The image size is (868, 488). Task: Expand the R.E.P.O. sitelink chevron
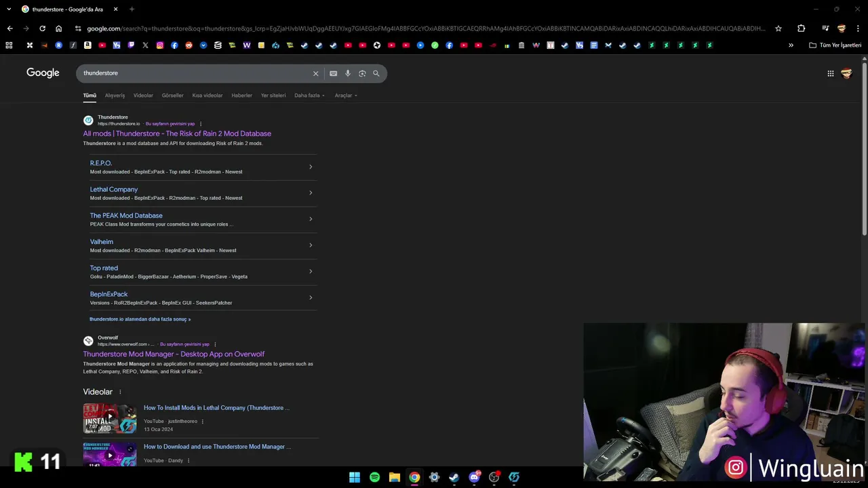(x=311, y=167)
